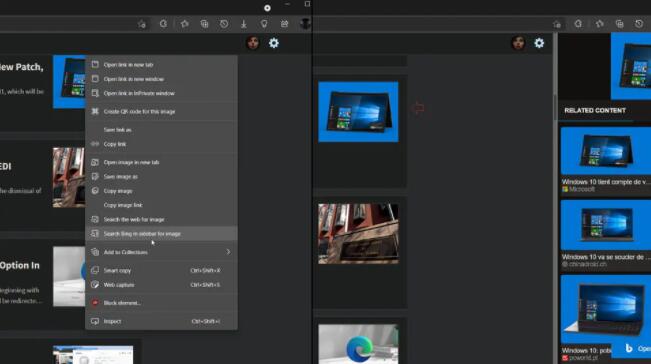651x364 pixels.
Task: Click 'pcworld.pl' source label in sidebar
Action: [x=583, y=358]
